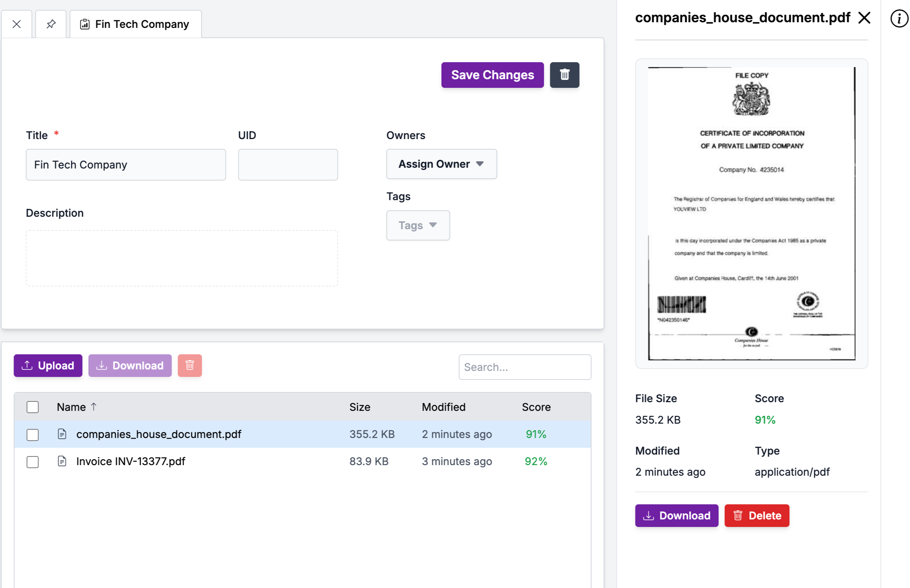Screen dimensions: 910x588
Task: Click the search field above the file list
Action: click(x=525, y=367)
